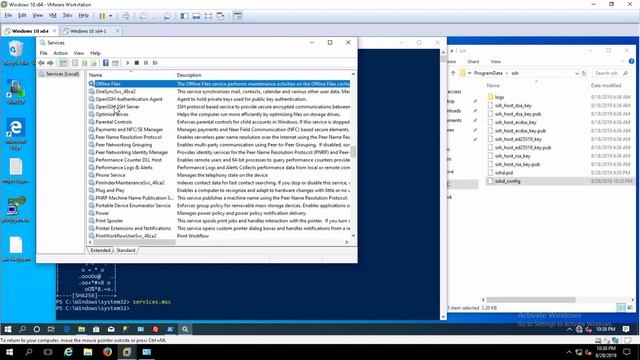Open Microsoft Edge desktop shortcut
This screenshot has width=640, height=360.
pyautogui.click(x=16, y=134)
